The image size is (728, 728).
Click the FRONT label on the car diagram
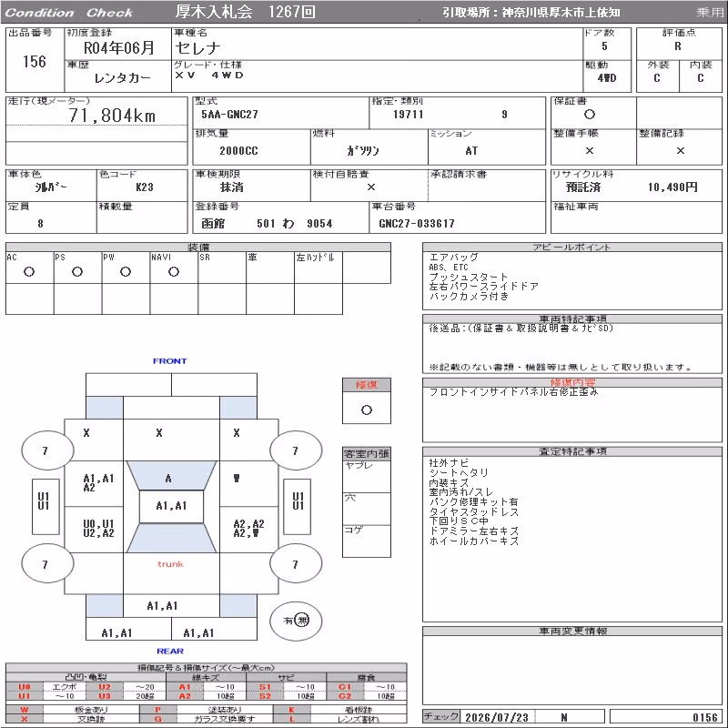(170, 360)
